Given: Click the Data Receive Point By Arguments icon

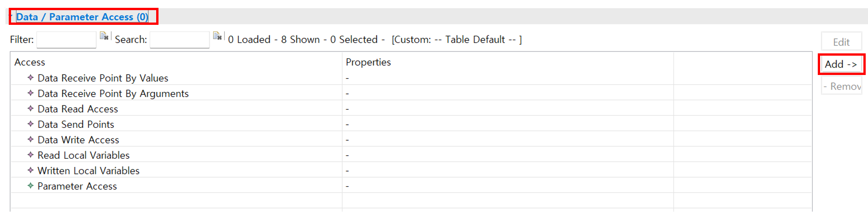Looking at the screenshot, I should coord(30,93).
